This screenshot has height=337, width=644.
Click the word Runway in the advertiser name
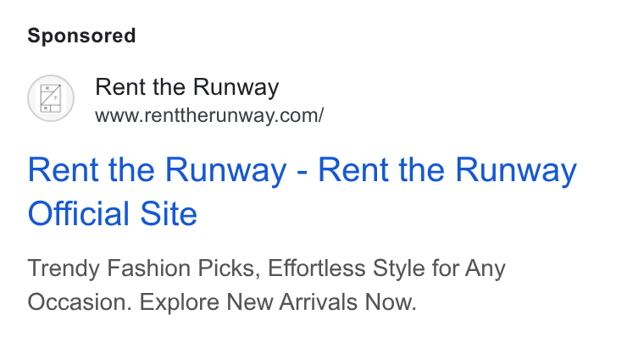(x=236, y=88)
